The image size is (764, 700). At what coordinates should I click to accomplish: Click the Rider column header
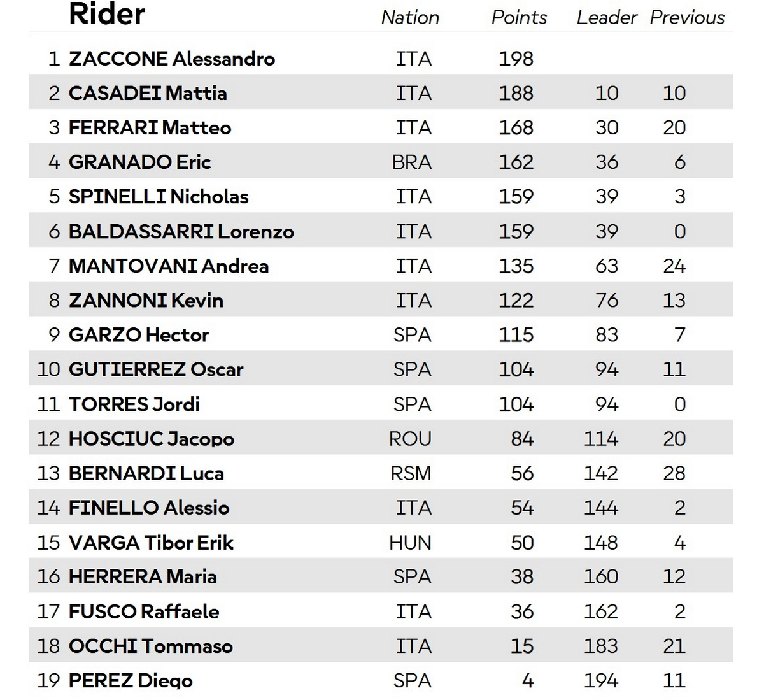[107, 14]
